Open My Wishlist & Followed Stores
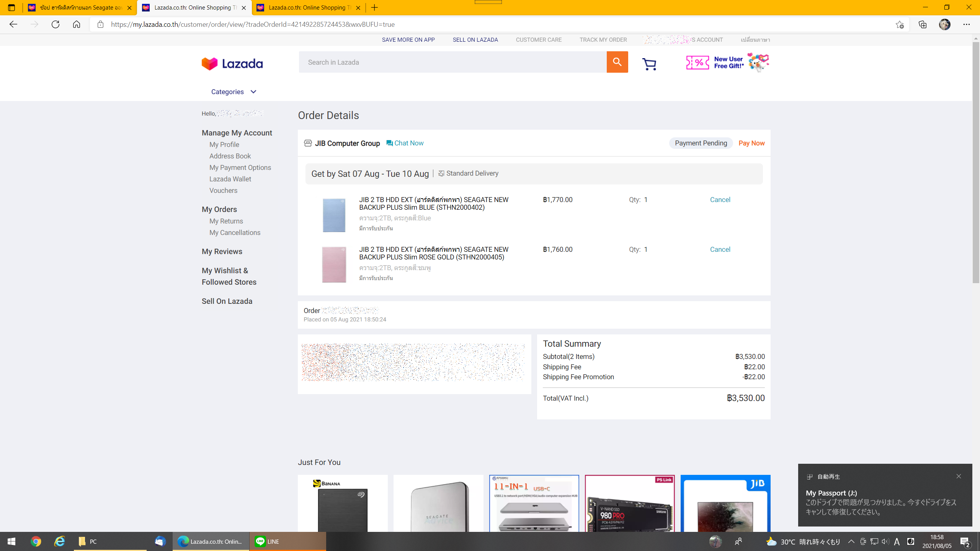The width and height of the screenshot is (980, 551). click(x=229, y=276)
